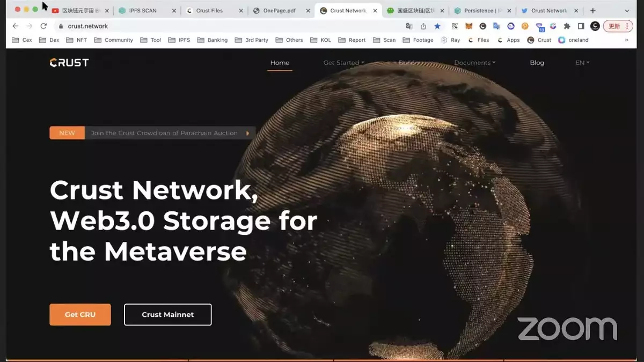Screen dimensions: 644x362
Task: Toggle the browser side panel icon
Action: (x=581, y=26)
